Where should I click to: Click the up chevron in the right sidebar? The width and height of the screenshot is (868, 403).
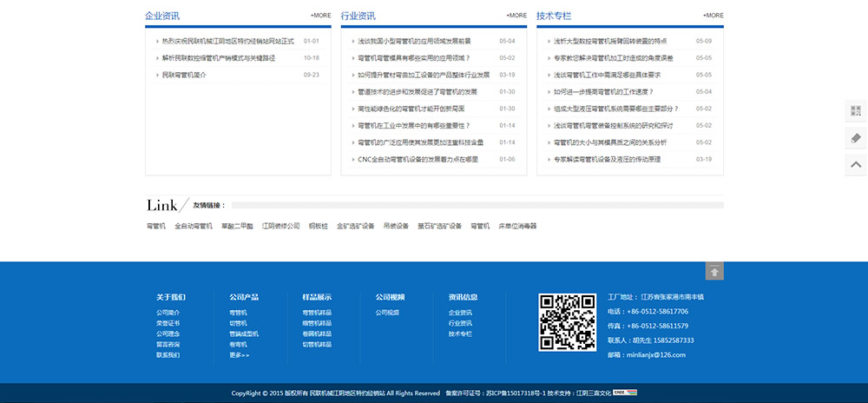855,164
